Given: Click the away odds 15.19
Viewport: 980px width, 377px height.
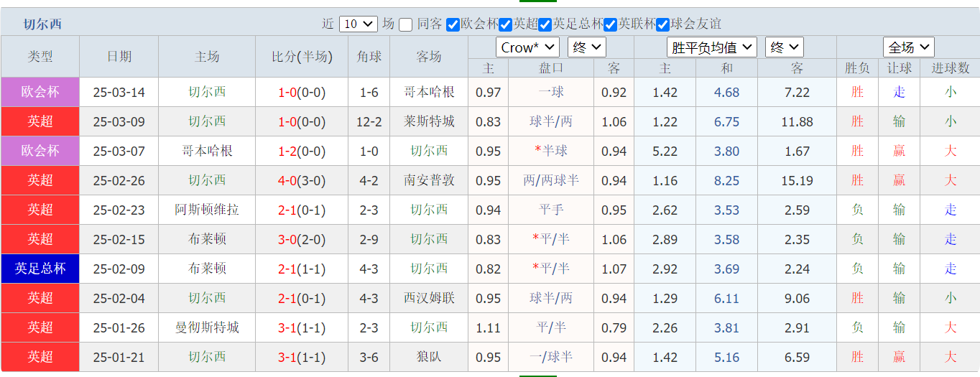Looking at the screenshot, I should [x=798, y=180].
